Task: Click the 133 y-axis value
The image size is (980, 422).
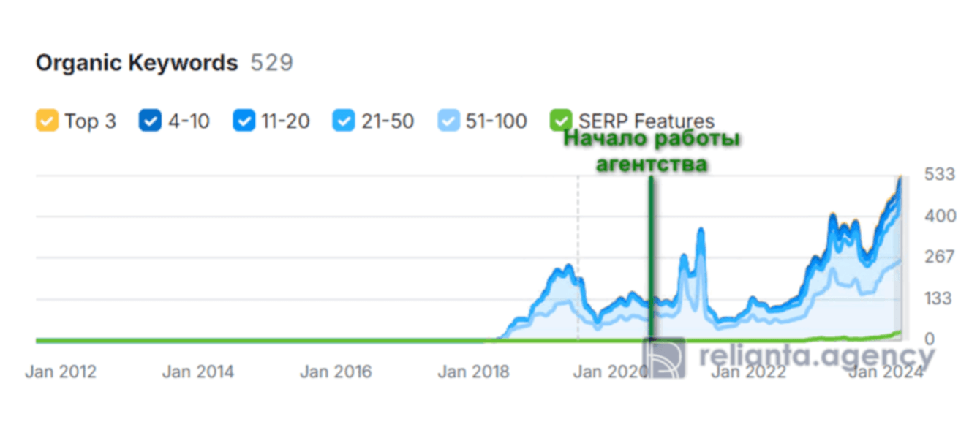Action: pos(939,298)
